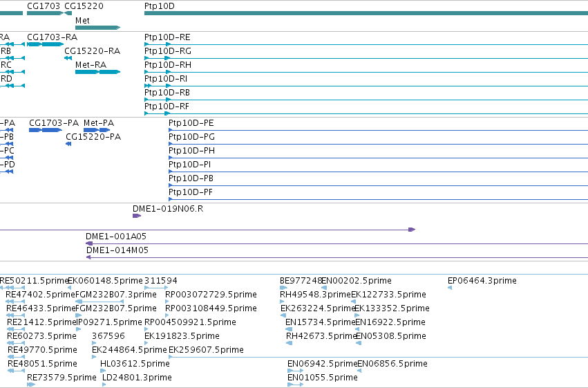Screen dimensions: 588x388
Task: Click protein Ptp10D-PI label
Action: point(190,165)
